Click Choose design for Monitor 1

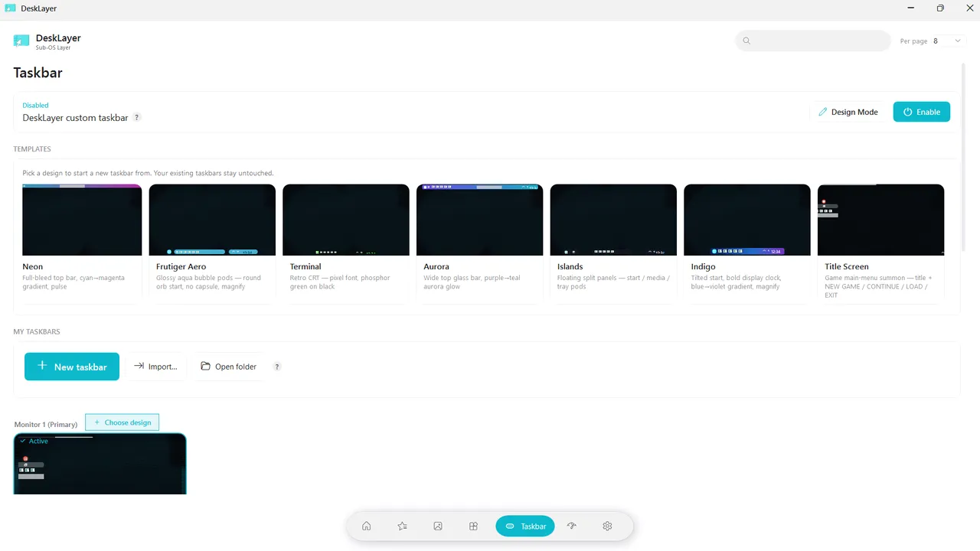point(122,422)
